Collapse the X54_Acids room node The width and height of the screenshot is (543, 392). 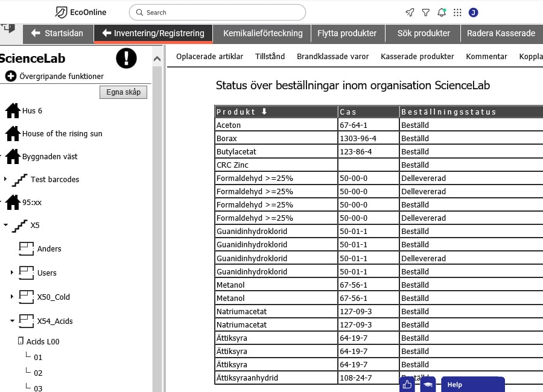pos(12,321)
